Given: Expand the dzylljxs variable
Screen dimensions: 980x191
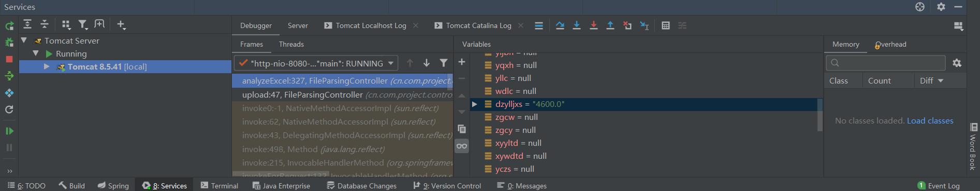Looking at the screenshot, I should 474,104.
